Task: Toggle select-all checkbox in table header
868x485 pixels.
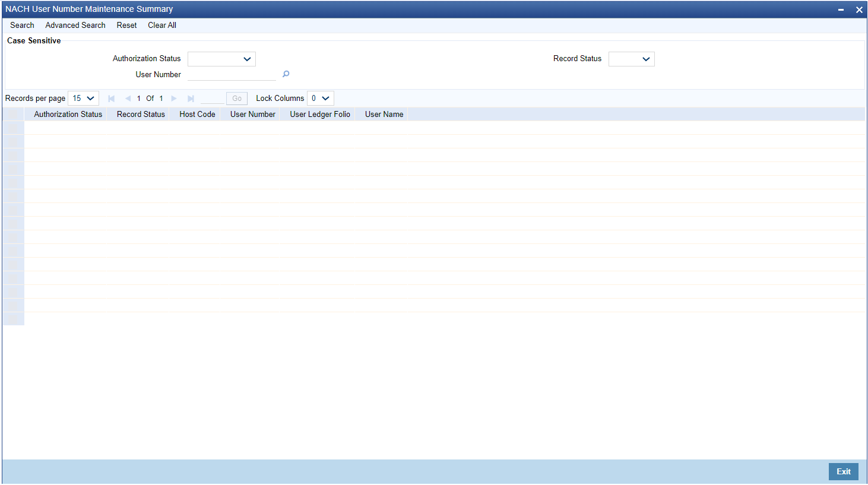Action: coord(13,114)
